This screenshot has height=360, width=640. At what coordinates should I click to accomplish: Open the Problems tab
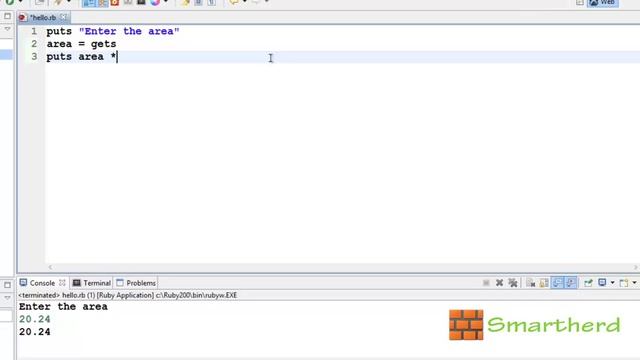[136, 283]
